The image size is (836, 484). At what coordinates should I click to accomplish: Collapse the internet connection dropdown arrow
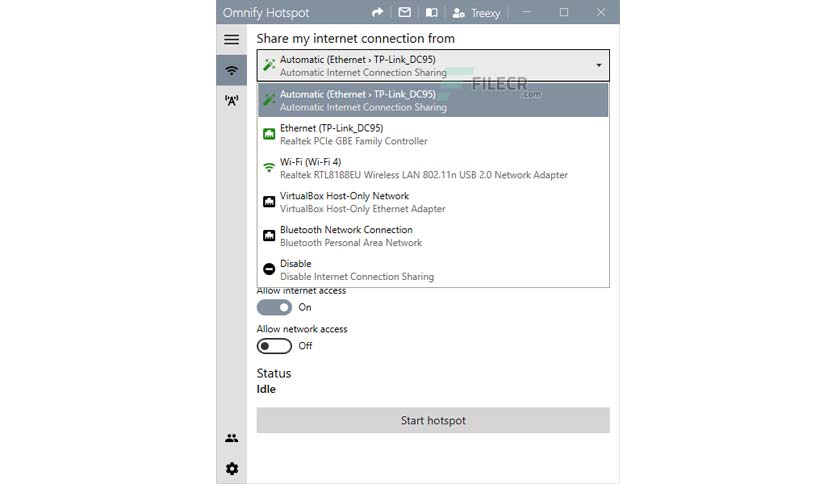[x=599, y=66]
